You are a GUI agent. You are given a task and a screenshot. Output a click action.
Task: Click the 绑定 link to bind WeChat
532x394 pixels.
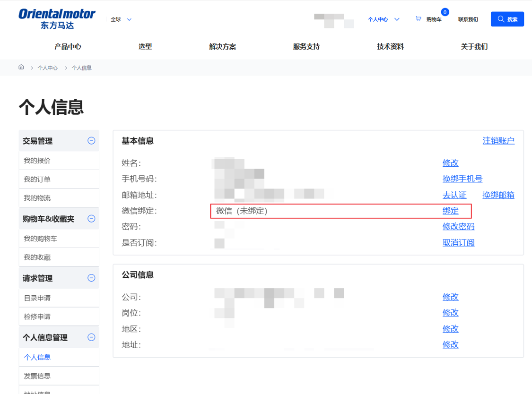[x=450, y=211]
